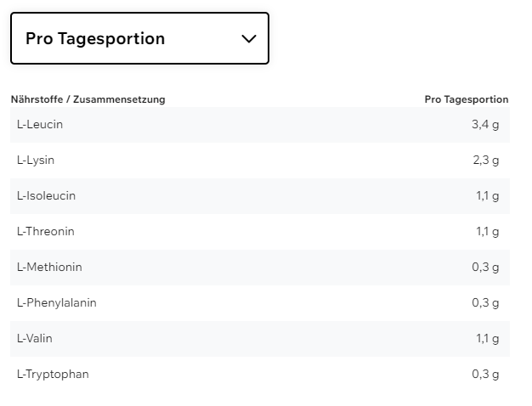Select the L-Threonin row label
This screenshot has height=406, width=532.
tap(46, 232)
